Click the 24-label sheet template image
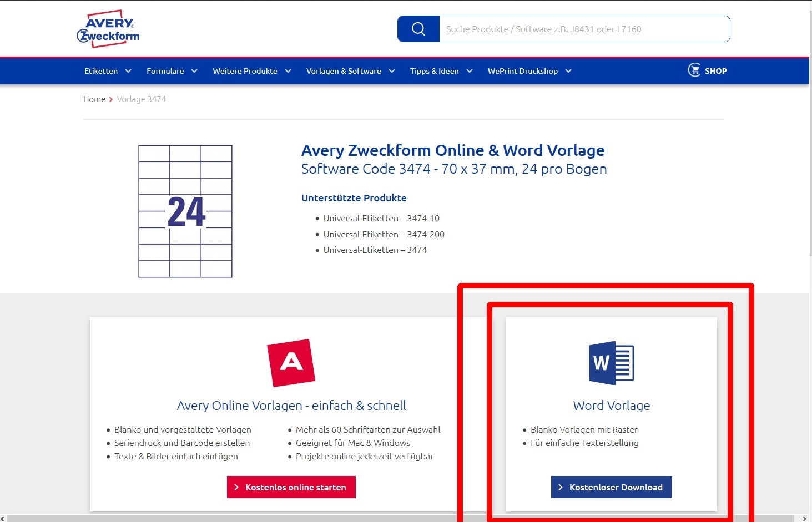Viewport: 812px width, 522px height. (x=185, y=211)
